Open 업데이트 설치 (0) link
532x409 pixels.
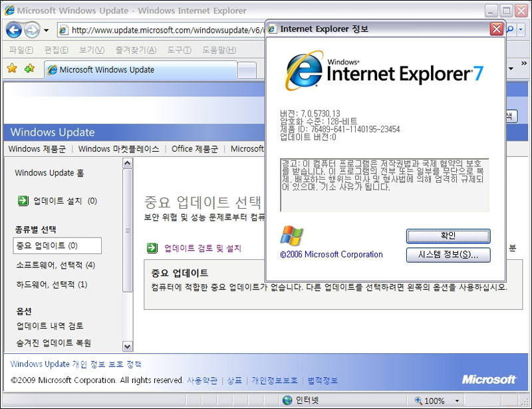(x=65, y=201)
